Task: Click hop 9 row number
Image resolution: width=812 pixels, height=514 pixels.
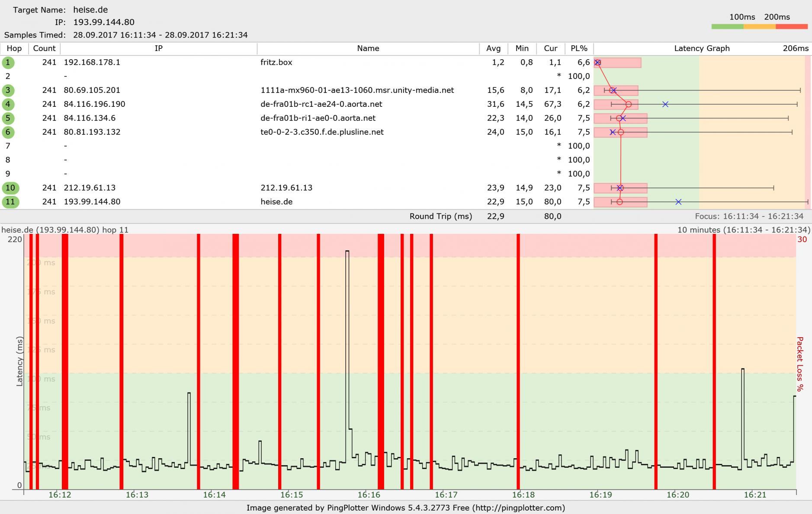Action: click(x=8, y=174)
